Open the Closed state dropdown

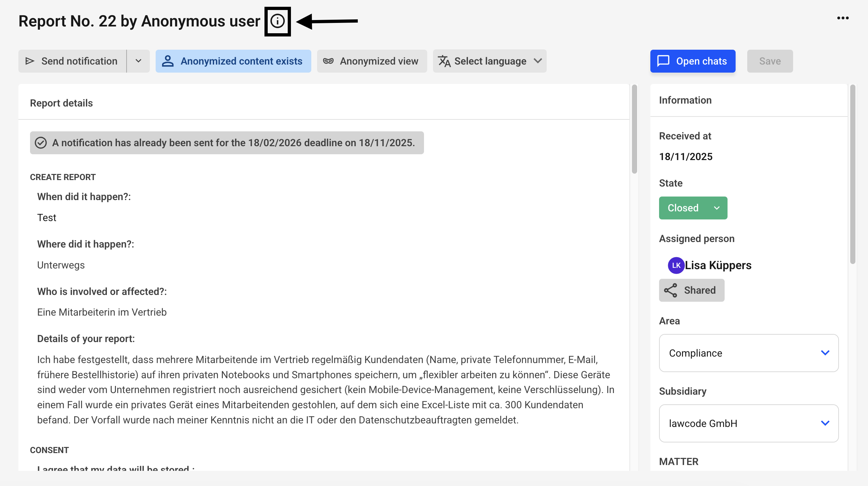(693, 208)
